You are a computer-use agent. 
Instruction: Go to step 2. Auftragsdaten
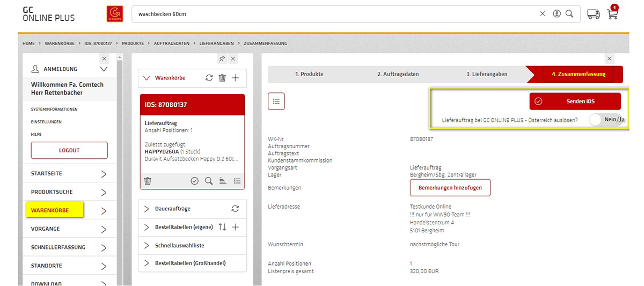pos(398,74)
